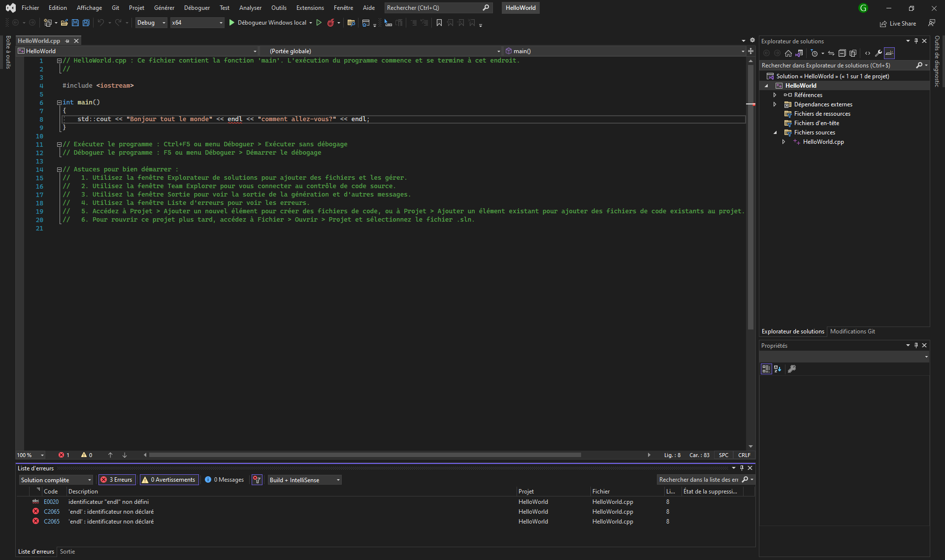Switch to Modifications Git tab
945x560 pixels.
click(x=852, y=331)
